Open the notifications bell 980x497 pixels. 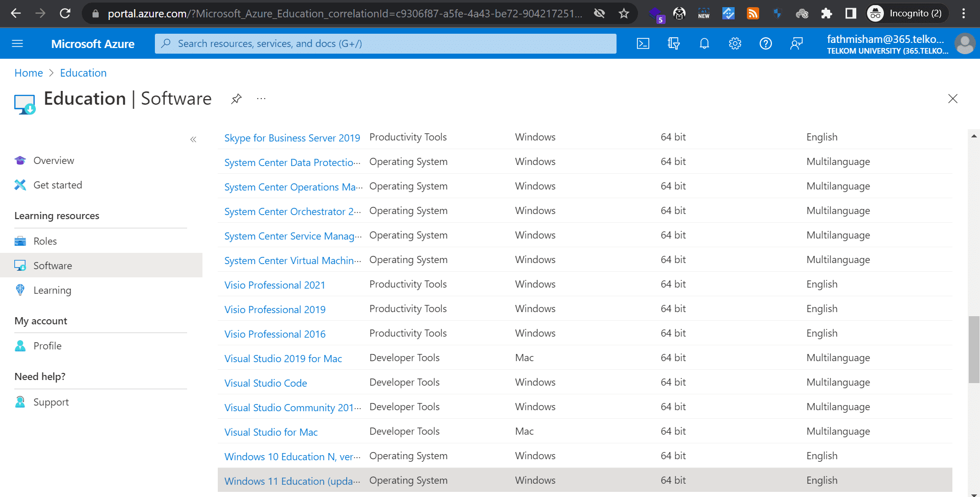(x=704, y=44)
